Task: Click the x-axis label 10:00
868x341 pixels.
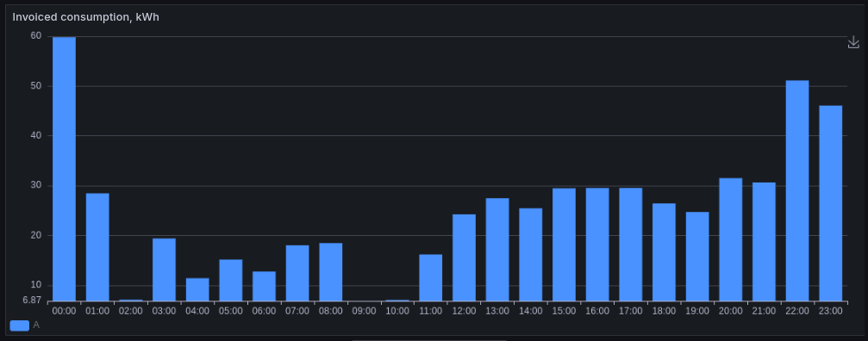Action: point(397,311)
